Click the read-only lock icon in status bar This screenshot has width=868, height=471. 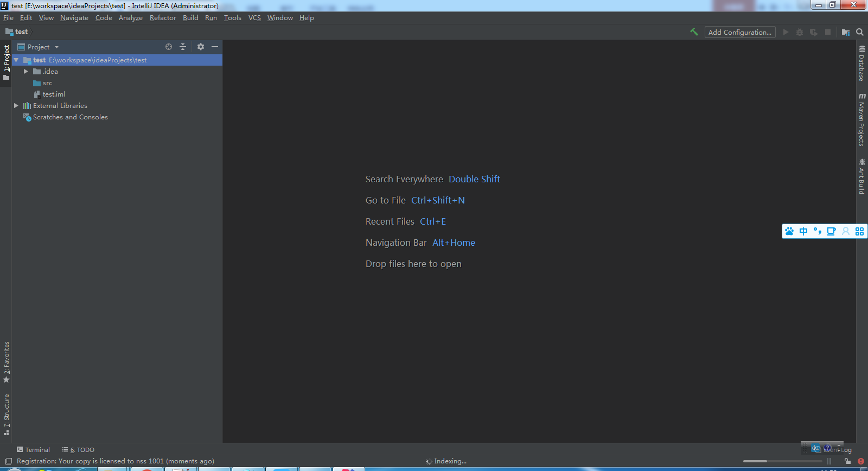tap(847, 461)
